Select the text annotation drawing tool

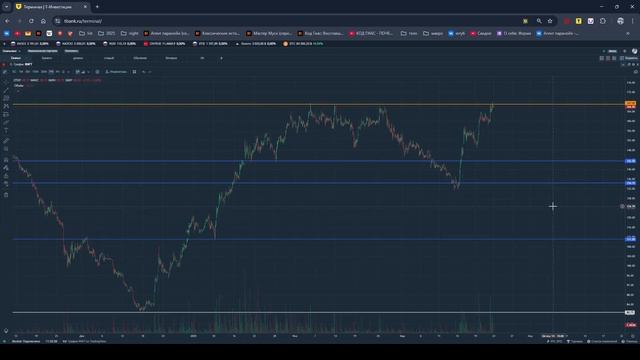tap(6, 131)
